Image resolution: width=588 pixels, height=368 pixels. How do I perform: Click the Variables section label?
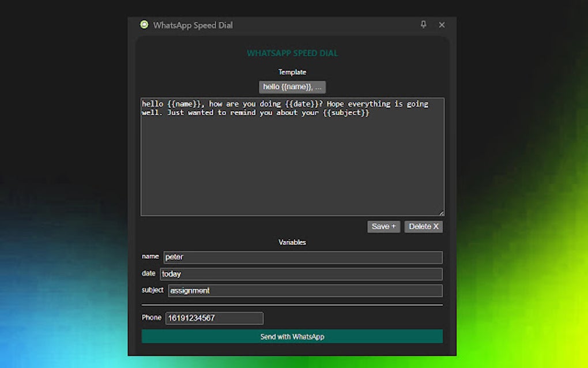tap(292, 242)
